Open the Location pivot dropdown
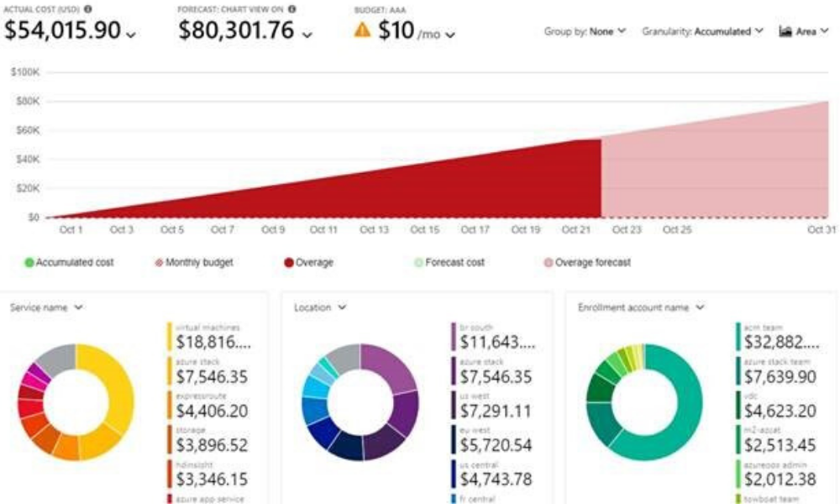 (320, 307)
